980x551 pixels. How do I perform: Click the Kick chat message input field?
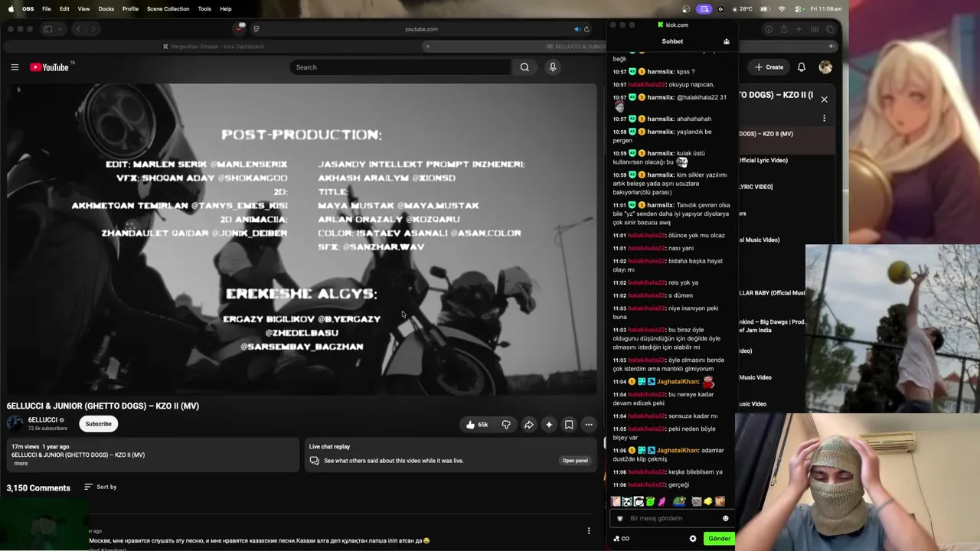tap(672, 518)
